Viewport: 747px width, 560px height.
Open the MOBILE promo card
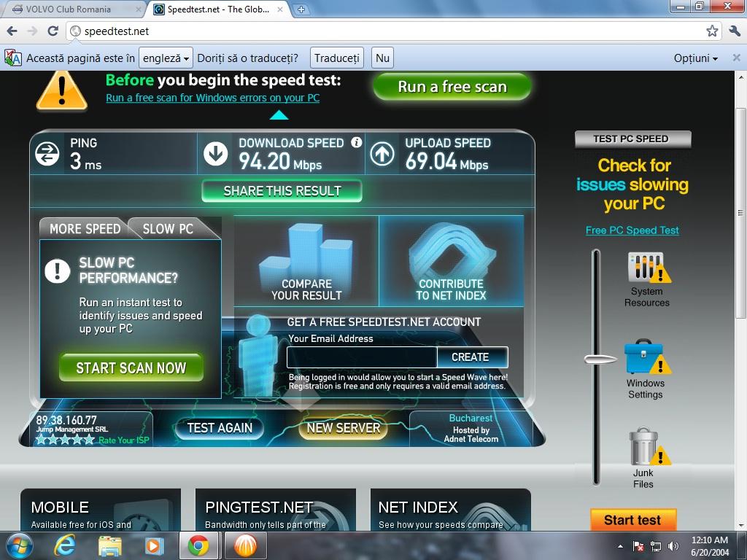101,510
